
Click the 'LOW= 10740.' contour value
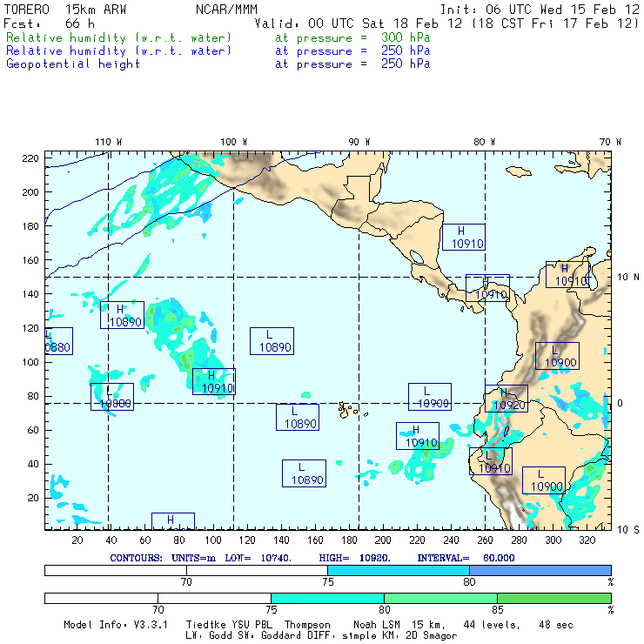[258, 558]
